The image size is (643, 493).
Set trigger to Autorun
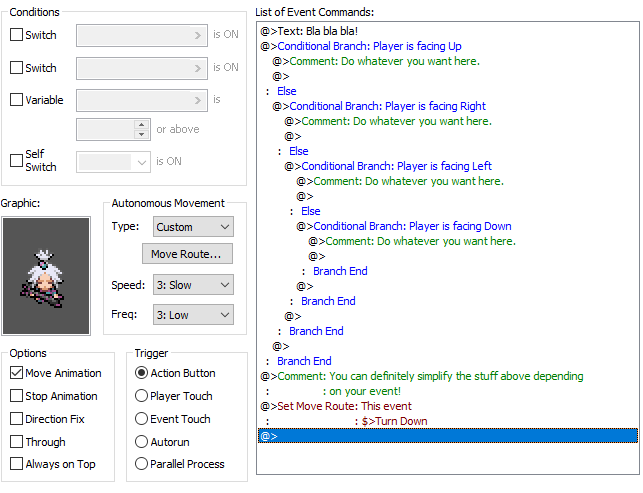click(x=142, y=442)
